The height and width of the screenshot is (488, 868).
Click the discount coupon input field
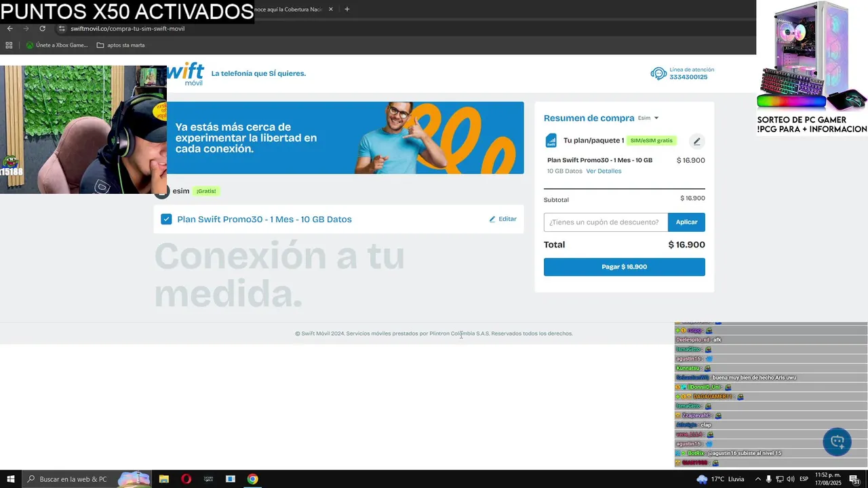606,222
